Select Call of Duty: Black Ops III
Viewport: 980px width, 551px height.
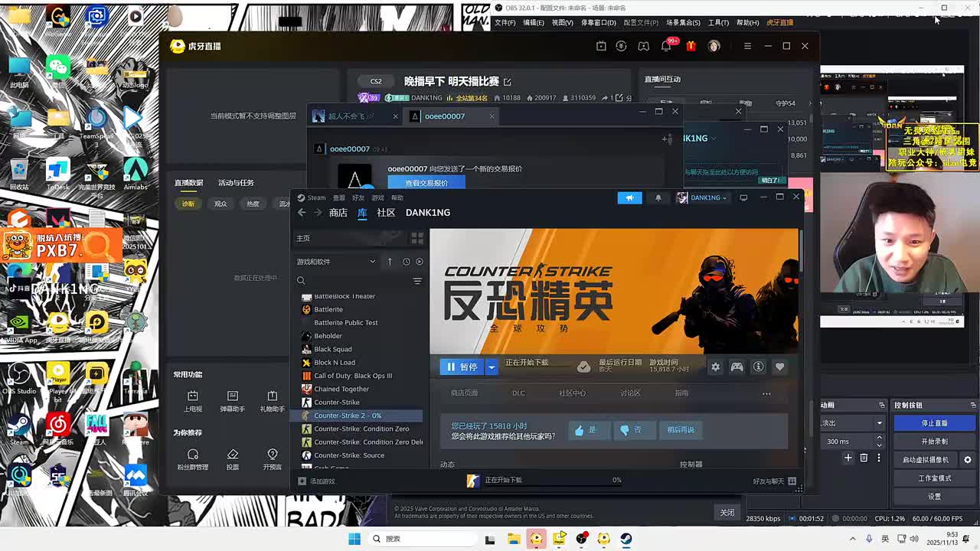click(x=353, y=376)
